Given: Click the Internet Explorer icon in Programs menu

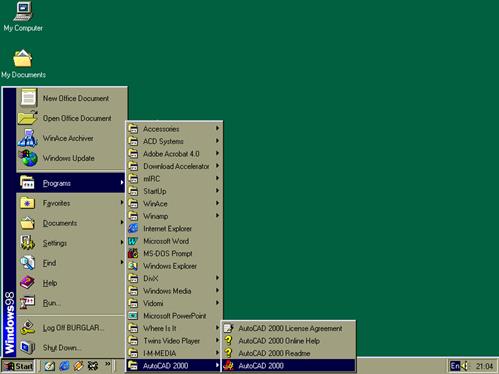Looking at the screenshot, I should pos(133,229).
